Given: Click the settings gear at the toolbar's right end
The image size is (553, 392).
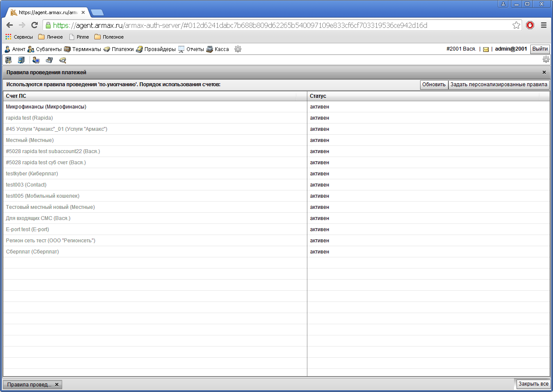Looking at the screenshot, I should (546, 60).
